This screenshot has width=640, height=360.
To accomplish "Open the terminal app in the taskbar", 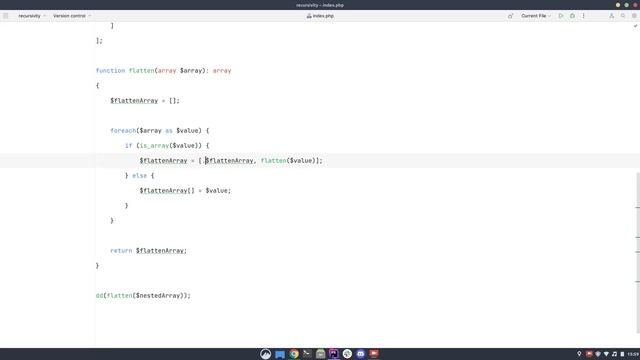I will [x=307, y=354].
